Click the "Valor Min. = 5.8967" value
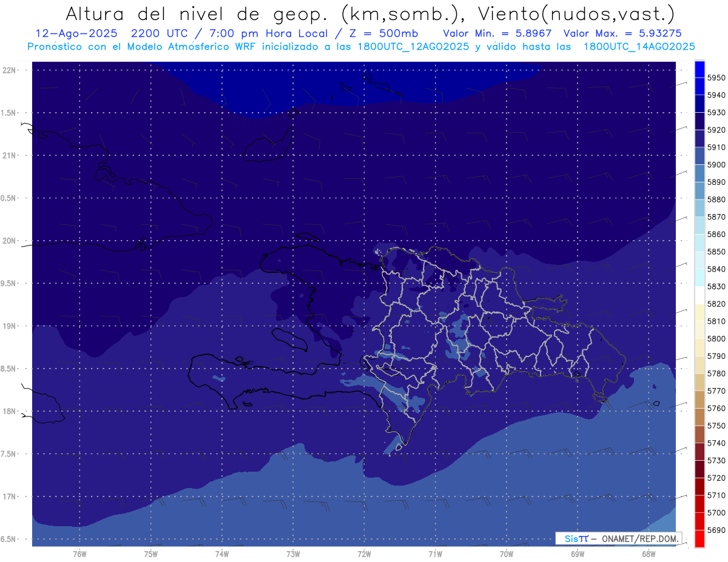 coord(497,33)
